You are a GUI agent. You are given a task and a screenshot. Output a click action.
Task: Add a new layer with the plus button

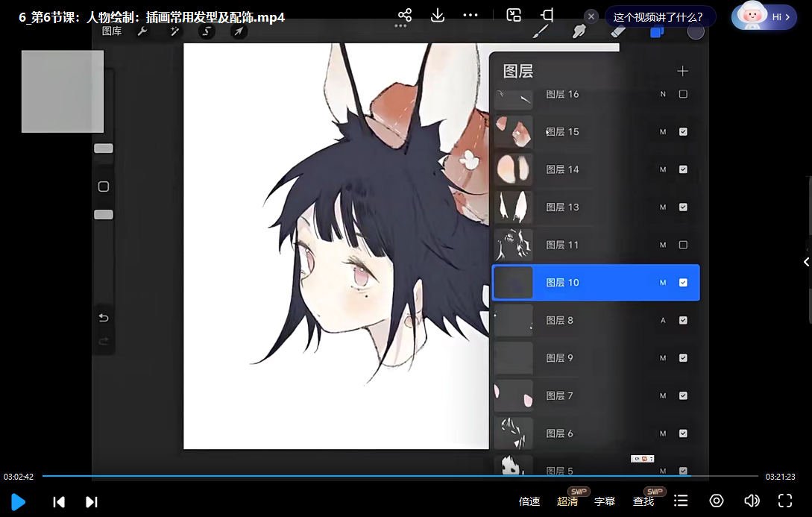tap(682, 71)
